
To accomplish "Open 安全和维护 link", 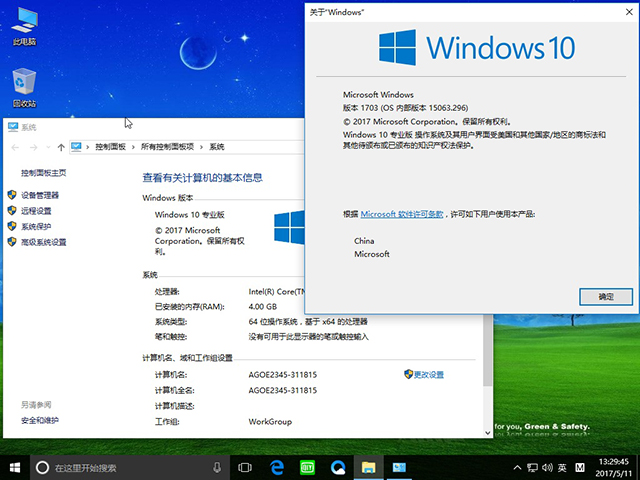I will [40, 420].
